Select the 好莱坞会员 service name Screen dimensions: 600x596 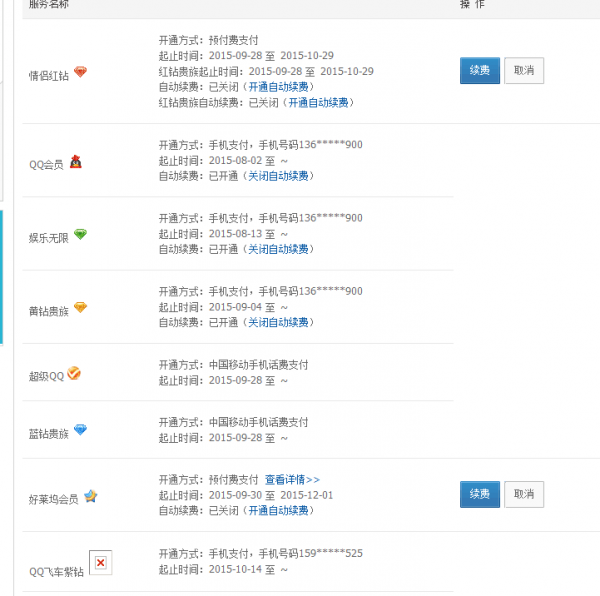click(x=54, y=499)
